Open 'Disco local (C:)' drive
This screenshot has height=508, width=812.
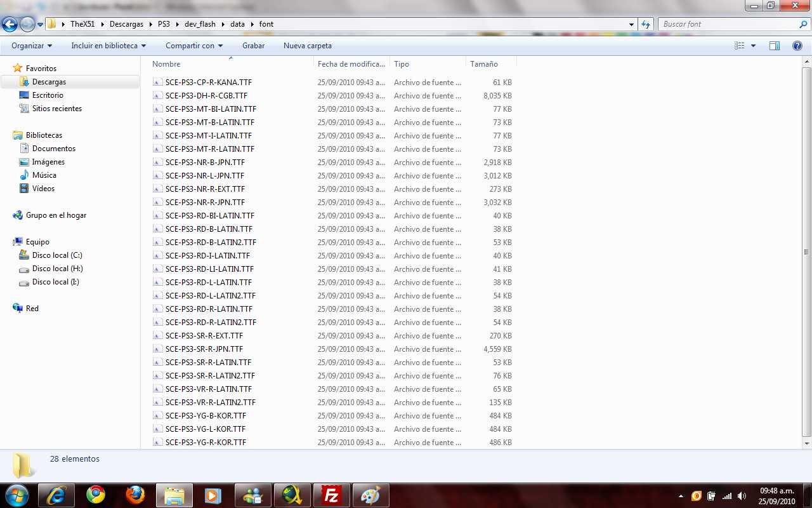coord(57,255)
